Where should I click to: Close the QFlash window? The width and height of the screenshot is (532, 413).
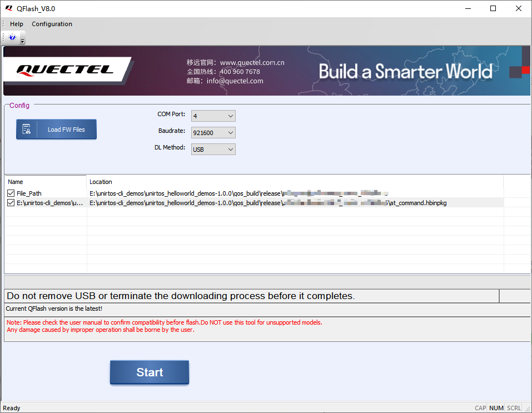(519, 8)
